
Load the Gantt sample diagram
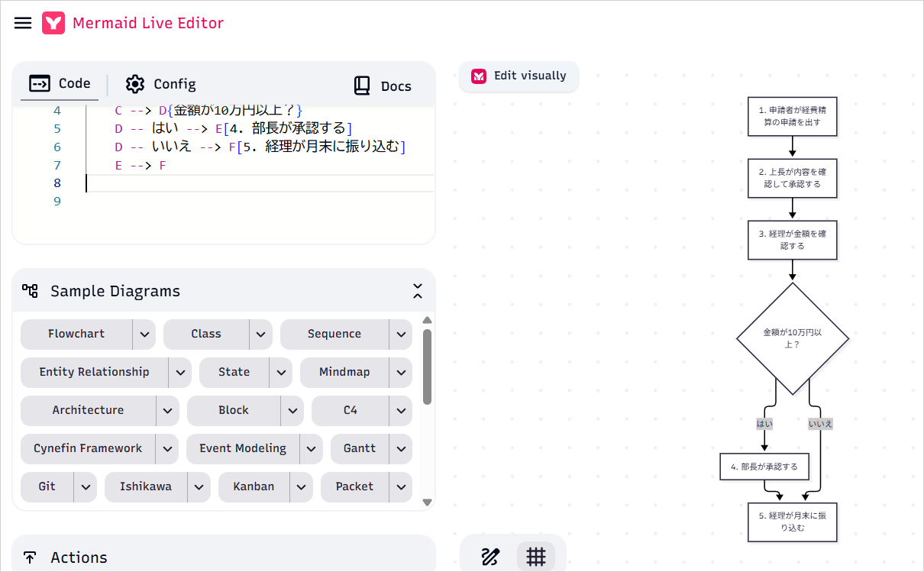(360, 448)
